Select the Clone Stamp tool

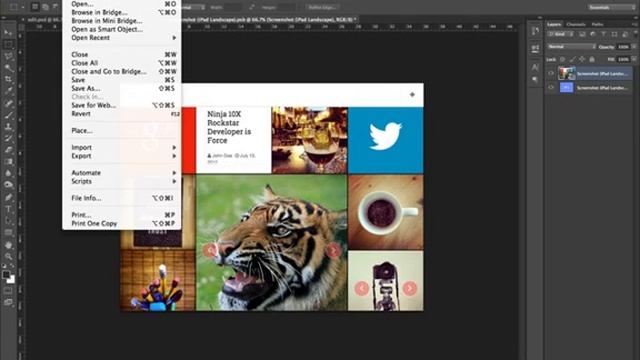click(9, 127)
